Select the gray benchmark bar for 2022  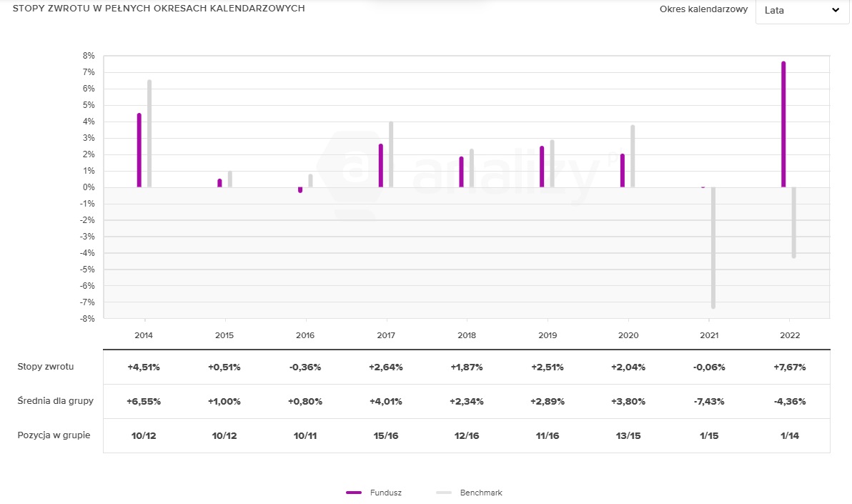click(x=793, y=222)
